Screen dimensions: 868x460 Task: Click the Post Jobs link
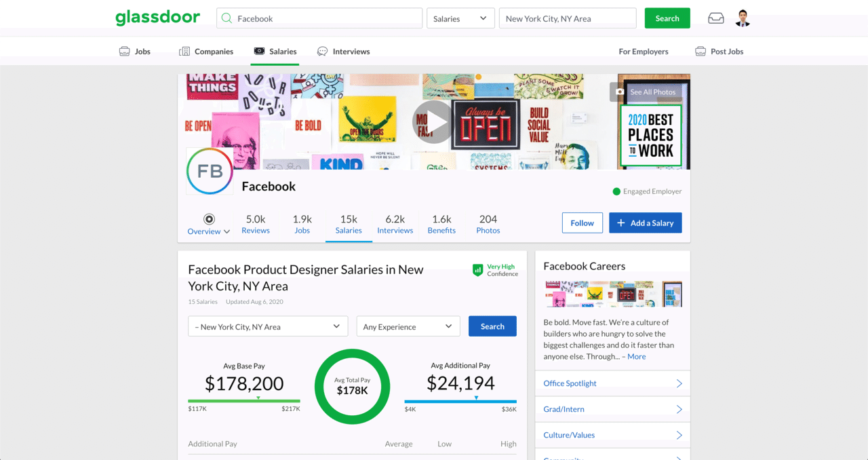727,51
